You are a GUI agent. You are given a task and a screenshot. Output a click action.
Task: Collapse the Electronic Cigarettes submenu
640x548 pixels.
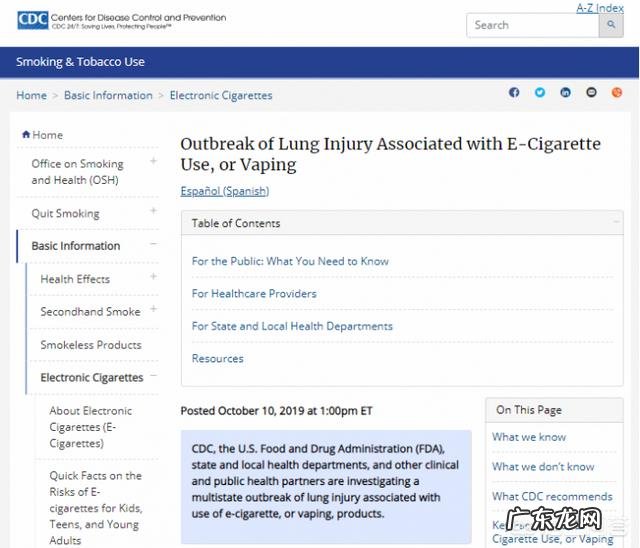click(153, 375)
